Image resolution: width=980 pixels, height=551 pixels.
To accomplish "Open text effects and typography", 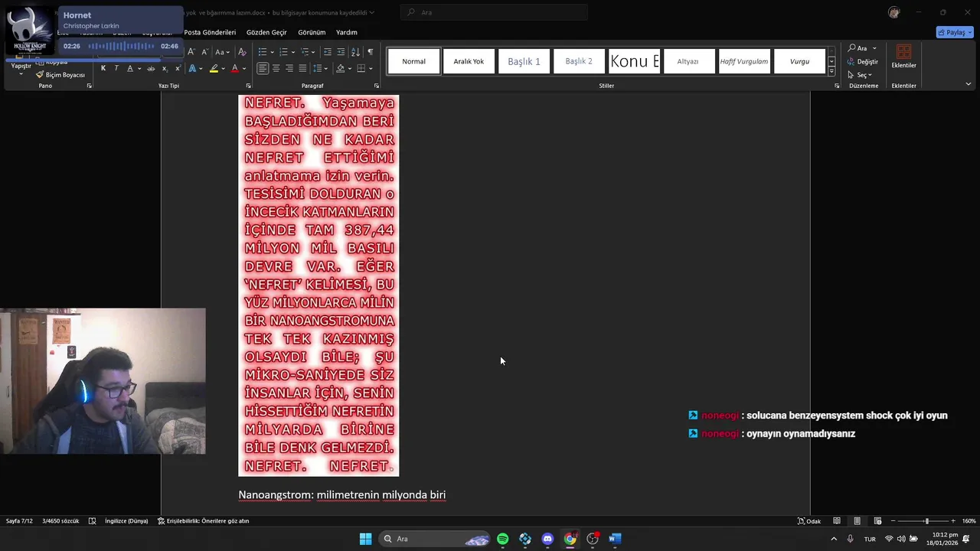I will 192,68.
